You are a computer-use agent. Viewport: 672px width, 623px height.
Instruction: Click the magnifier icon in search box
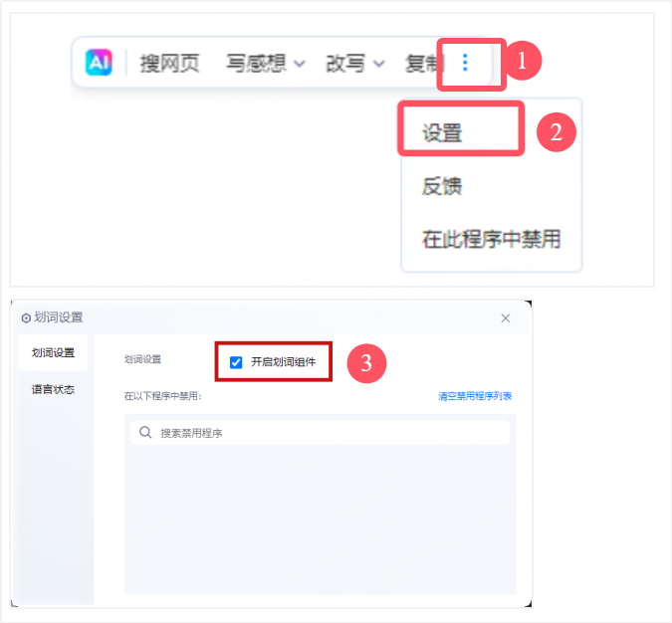click(x=145, y=433)
